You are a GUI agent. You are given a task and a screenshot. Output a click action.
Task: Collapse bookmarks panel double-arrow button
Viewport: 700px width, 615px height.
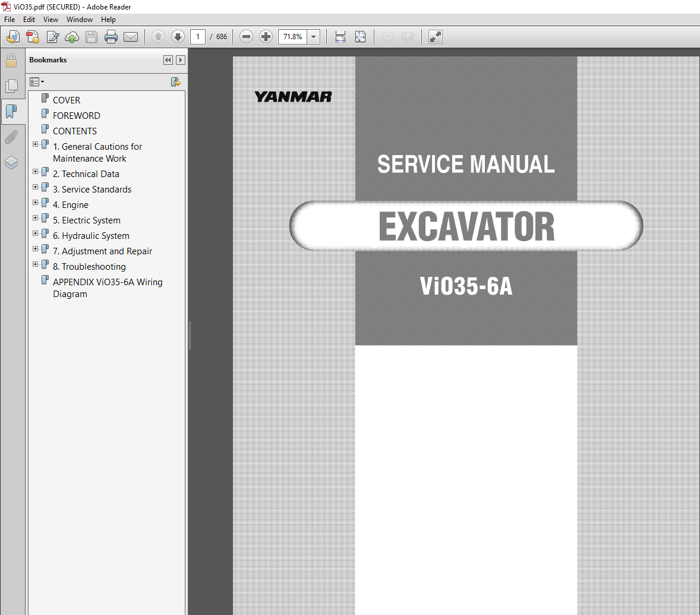tap(168, 60)
